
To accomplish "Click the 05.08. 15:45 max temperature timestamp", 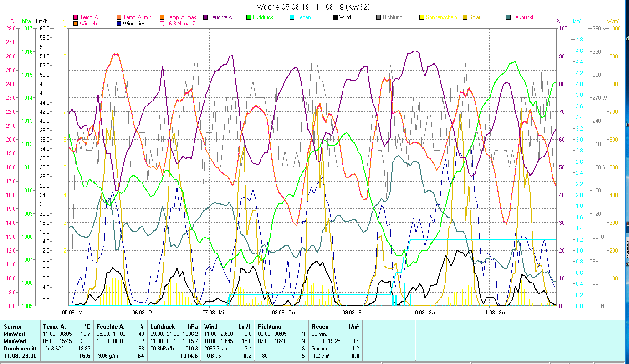I will [x=57, y=341].
